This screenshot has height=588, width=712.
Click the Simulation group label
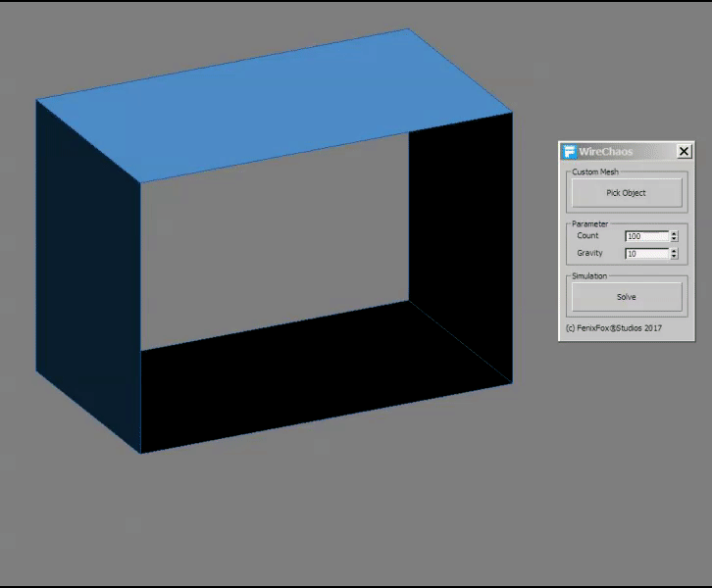tap(589, 275)
